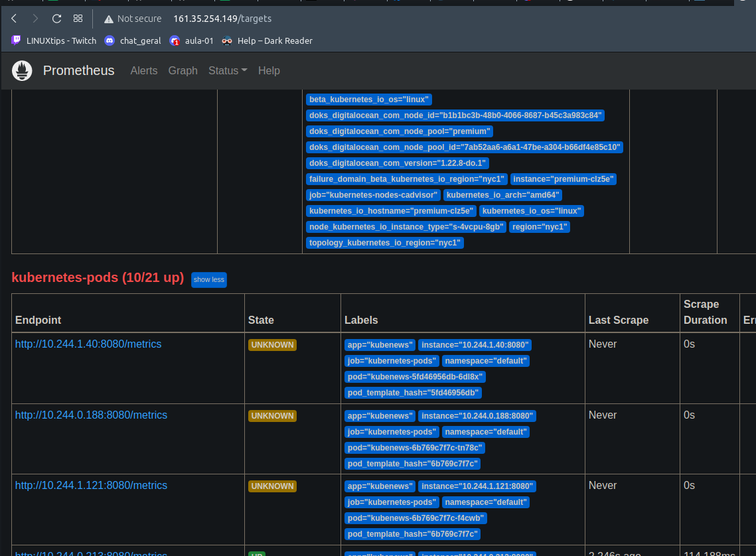The height and width of the screenshot is (556, 756).
Task: Click namespace="default" label in 10.244.1.121 row
Action: click(485, 502)
